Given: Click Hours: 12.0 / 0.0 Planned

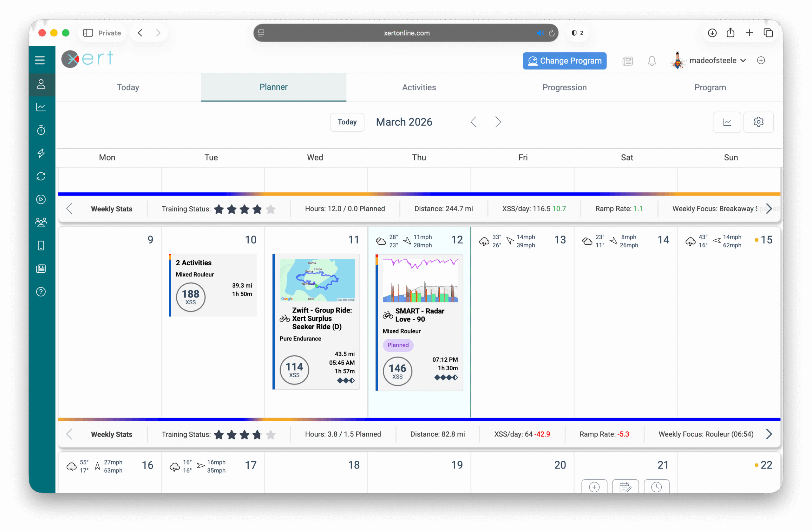Looking at the screenshot, I should coord(345,209).
